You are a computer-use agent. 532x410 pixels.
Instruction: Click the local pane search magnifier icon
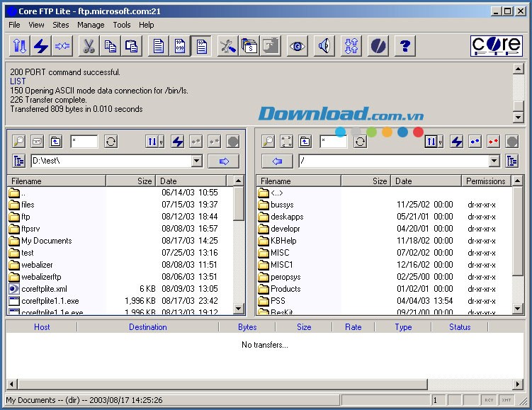click(x=19, y=142)
